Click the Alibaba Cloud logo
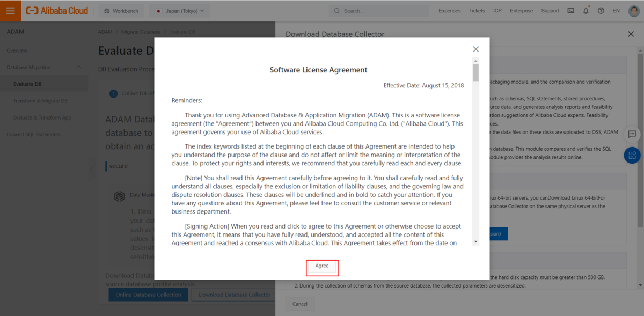The image size is (644, 316). 57,11
